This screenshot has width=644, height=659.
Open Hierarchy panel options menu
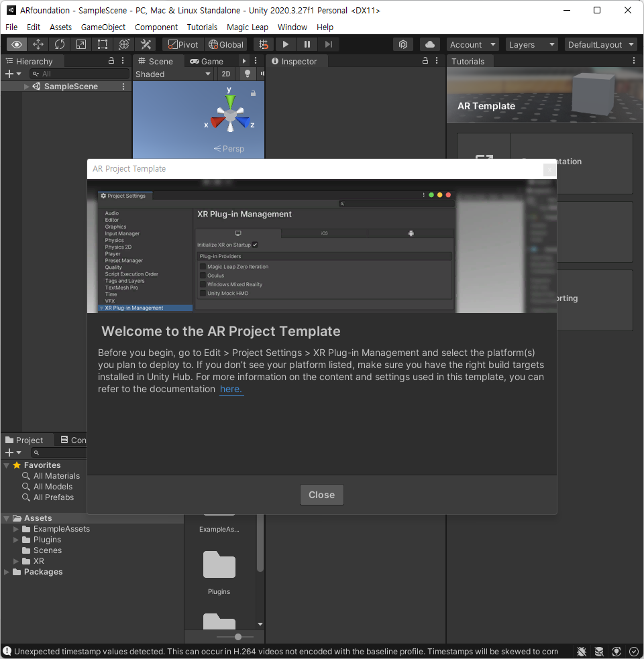click(x=123, y=60)
